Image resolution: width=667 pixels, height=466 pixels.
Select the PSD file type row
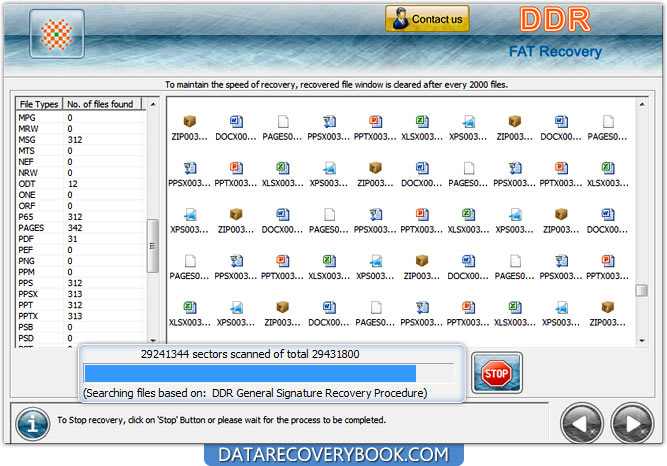tap(81, 339)
